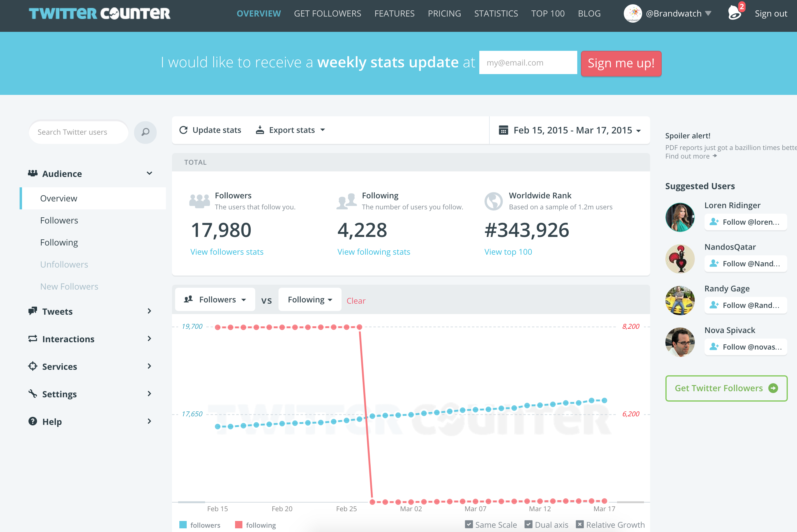Click the Follow @novas... button
Image resolution: width=797 pixels, height=532 pixels.
point(746,347)
